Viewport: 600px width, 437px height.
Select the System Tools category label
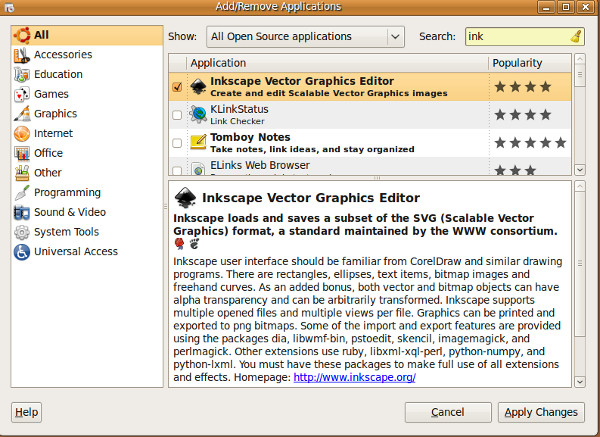pos(67,232)
